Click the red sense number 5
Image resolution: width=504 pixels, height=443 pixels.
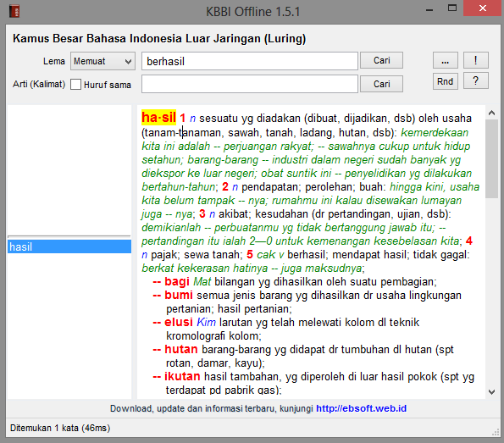coord(250,254)
